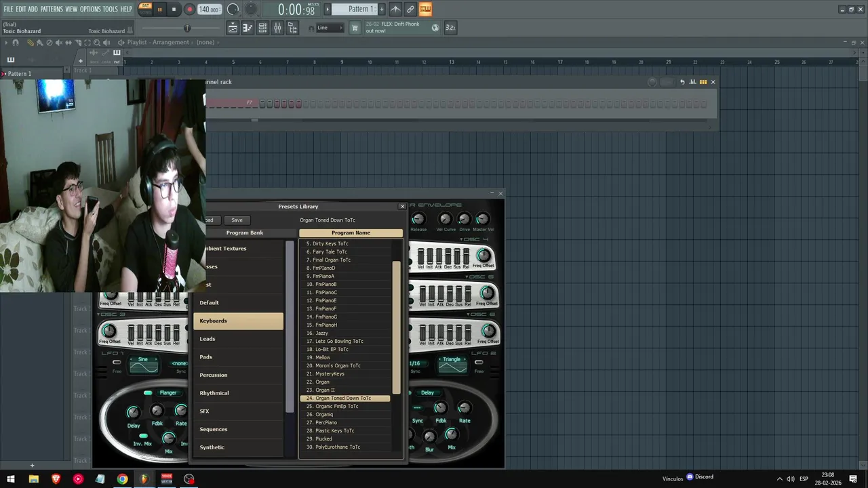Select the Percussion program bank

[238, 375]
